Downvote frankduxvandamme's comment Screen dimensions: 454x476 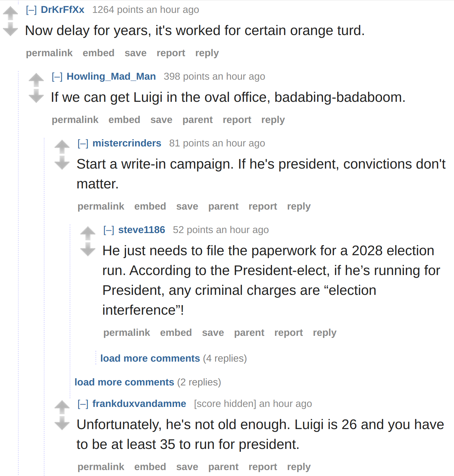[62, 423]
